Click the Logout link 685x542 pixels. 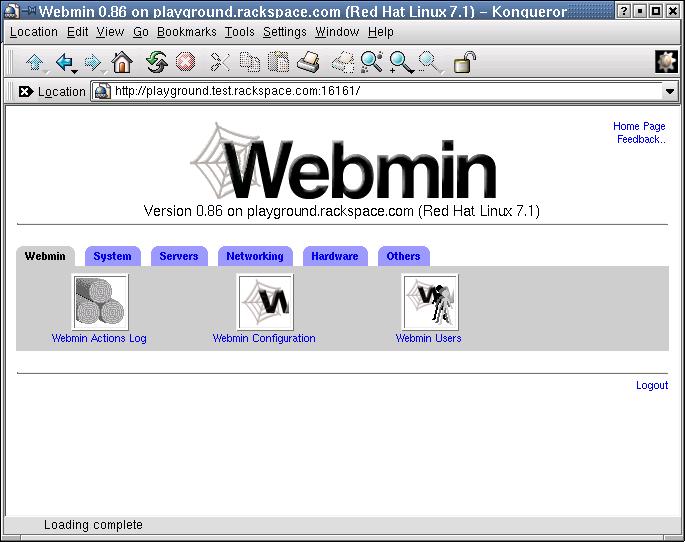tap(652, 385)
